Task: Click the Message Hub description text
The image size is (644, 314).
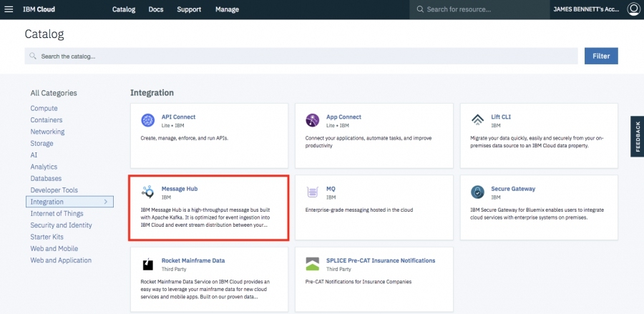Action: [x=205, y=217]
